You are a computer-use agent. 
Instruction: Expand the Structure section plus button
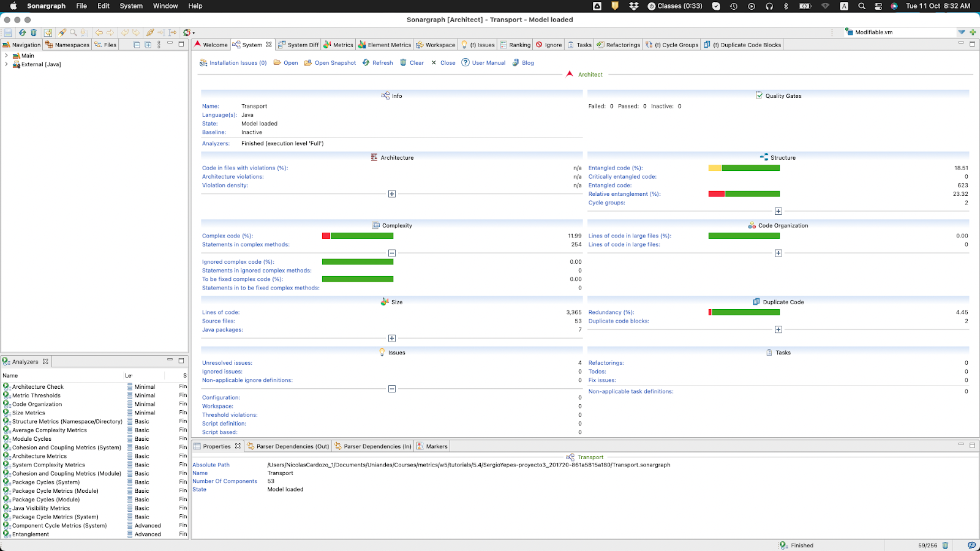click(x=778, y=211)
